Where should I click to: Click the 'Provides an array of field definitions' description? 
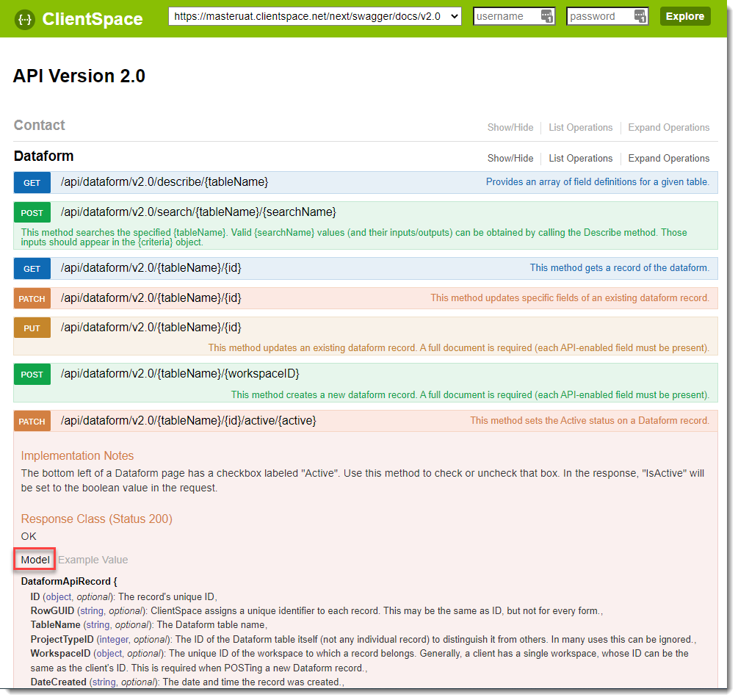597,182
